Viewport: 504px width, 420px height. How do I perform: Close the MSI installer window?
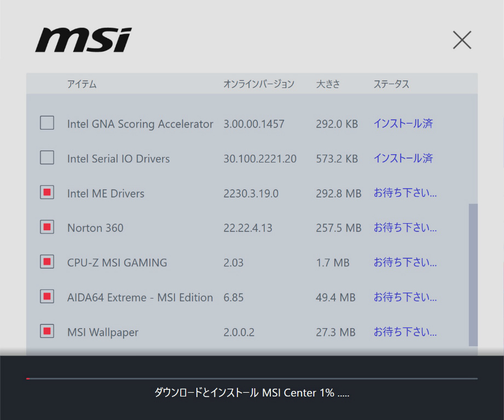pos(462,40)
